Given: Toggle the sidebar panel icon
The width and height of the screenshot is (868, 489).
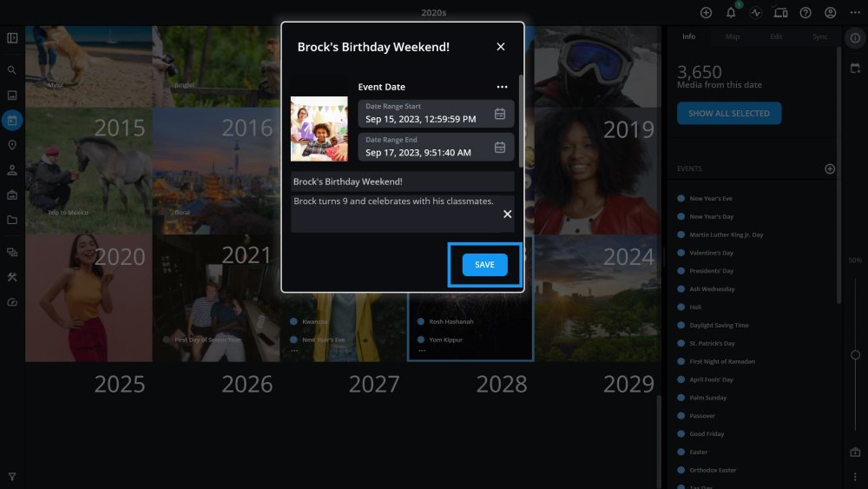Looking at the screenshot, I should pos(12,38).
